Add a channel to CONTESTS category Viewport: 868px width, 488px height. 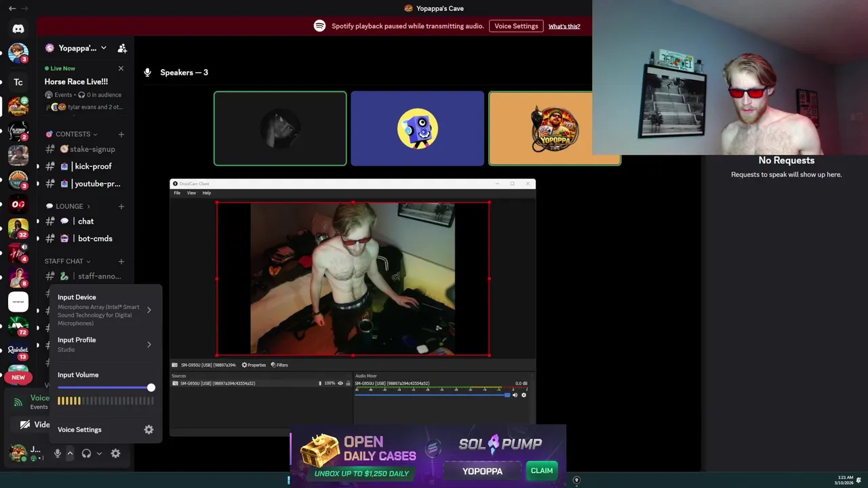121,134
